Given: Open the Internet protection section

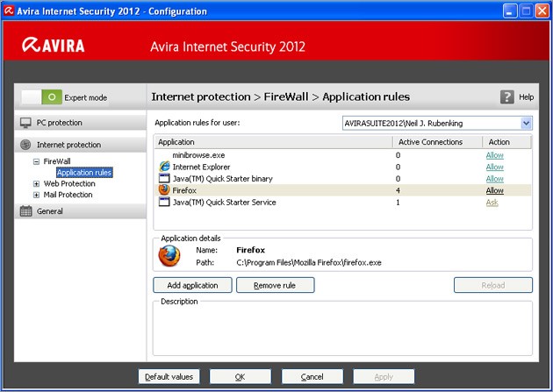Looking at the screenshot, I should point(80,145).
